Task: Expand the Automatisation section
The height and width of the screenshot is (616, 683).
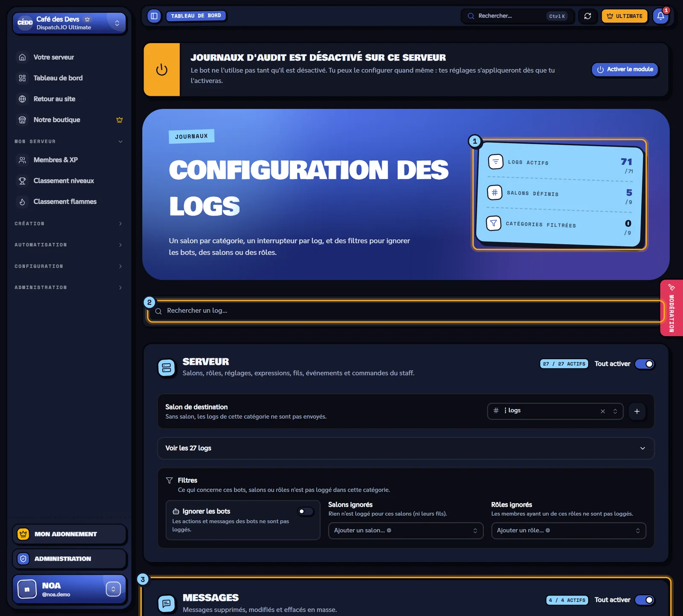Action: [x=68, y=245]
